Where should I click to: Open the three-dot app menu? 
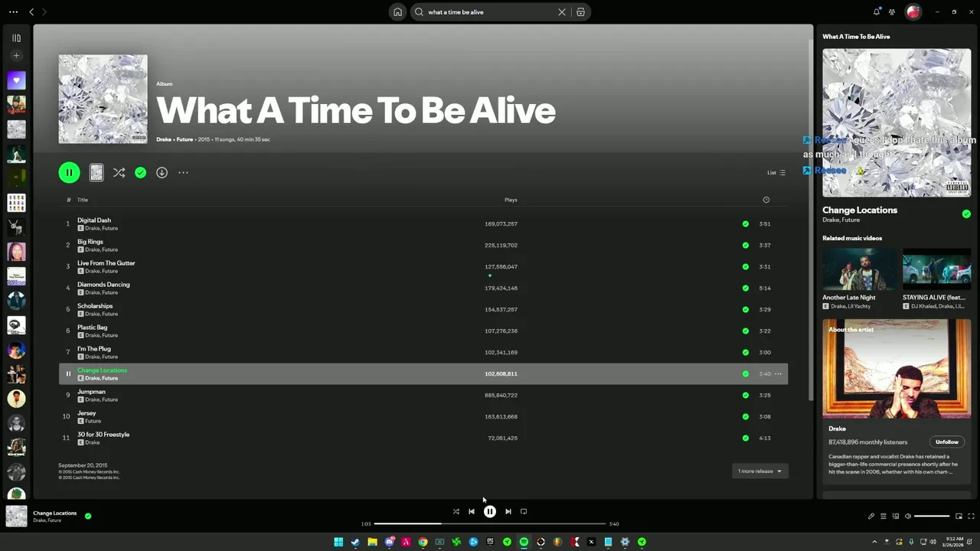pos(13,11)
